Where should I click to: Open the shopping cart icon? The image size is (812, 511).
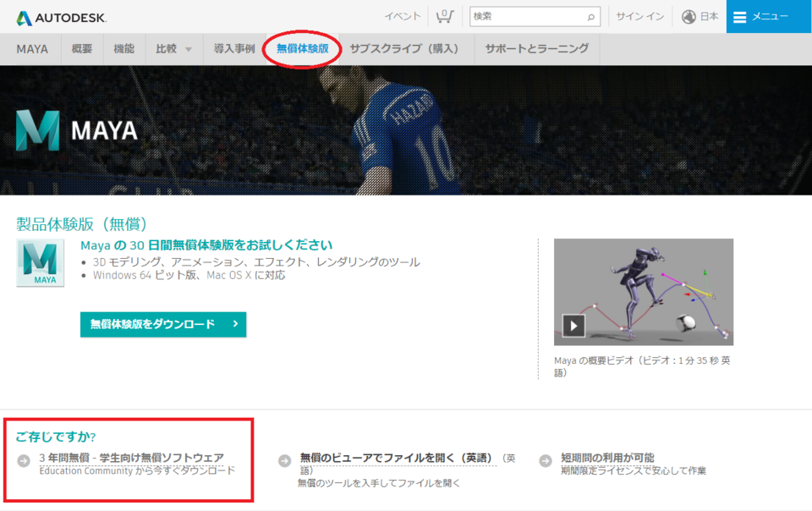(444, 17)
